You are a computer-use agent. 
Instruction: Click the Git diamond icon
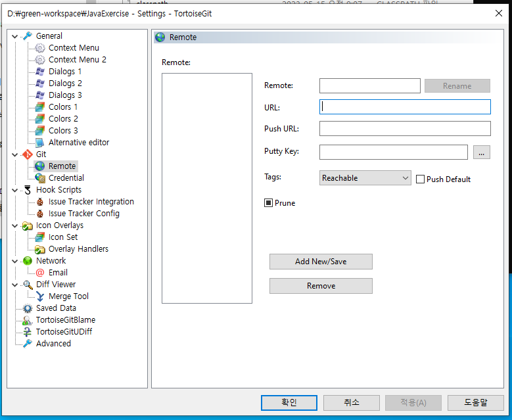(x=28, y=154)
